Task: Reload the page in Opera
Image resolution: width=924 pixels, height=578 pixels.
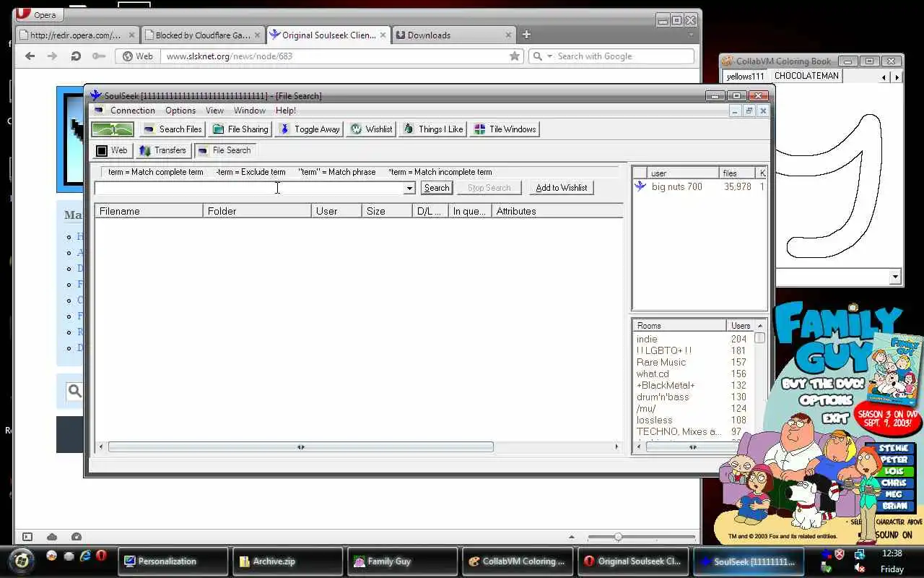Action: (x=75, y=56)
